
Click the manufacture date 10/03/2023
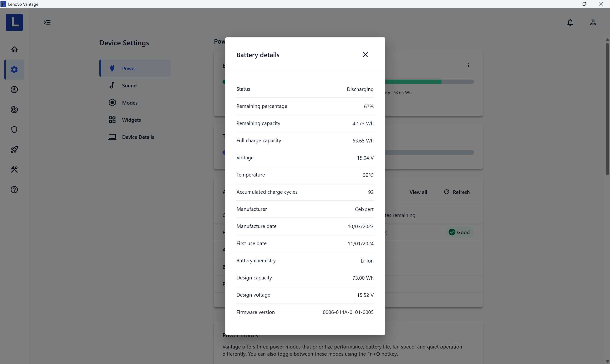[x=360, y=226]
